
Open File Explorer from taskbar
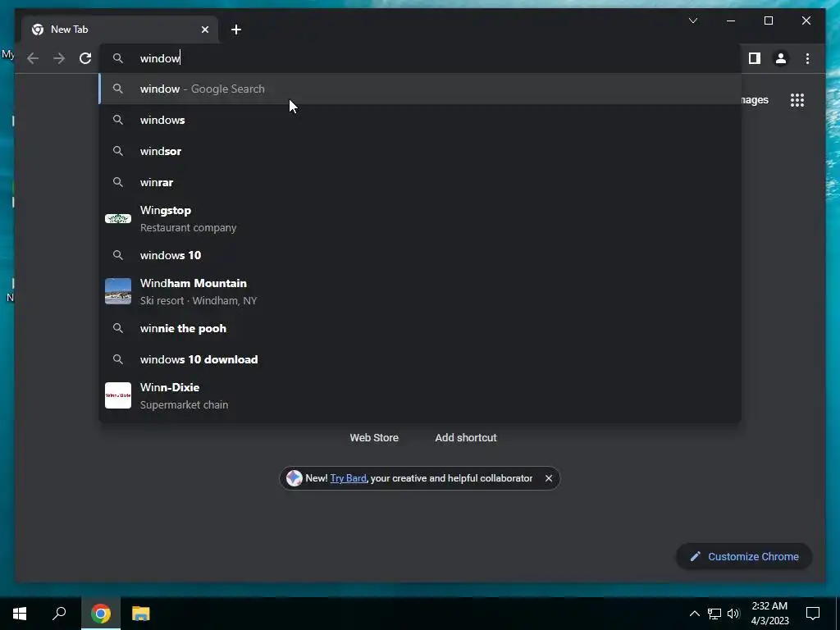[x=141, y=614]
